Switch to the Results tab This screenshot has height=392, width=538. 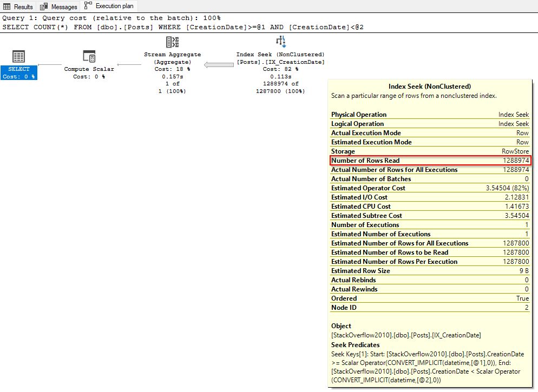point(18,6)
